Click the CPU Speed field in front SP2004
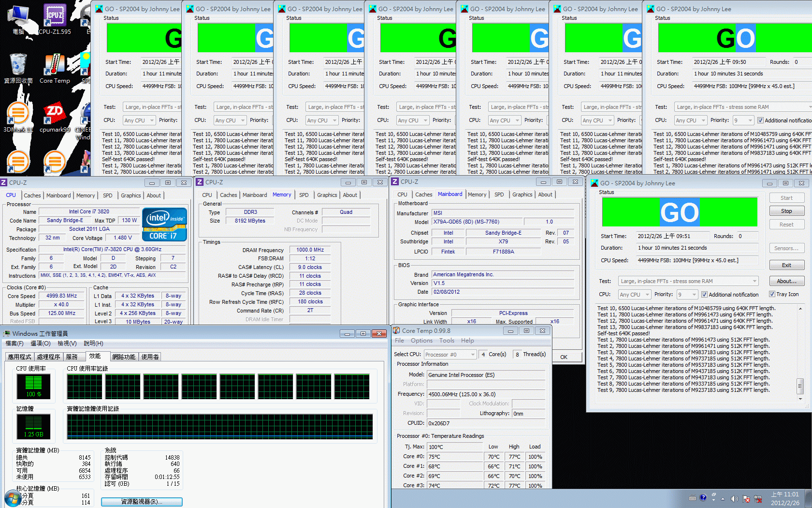 click(697, 260)
